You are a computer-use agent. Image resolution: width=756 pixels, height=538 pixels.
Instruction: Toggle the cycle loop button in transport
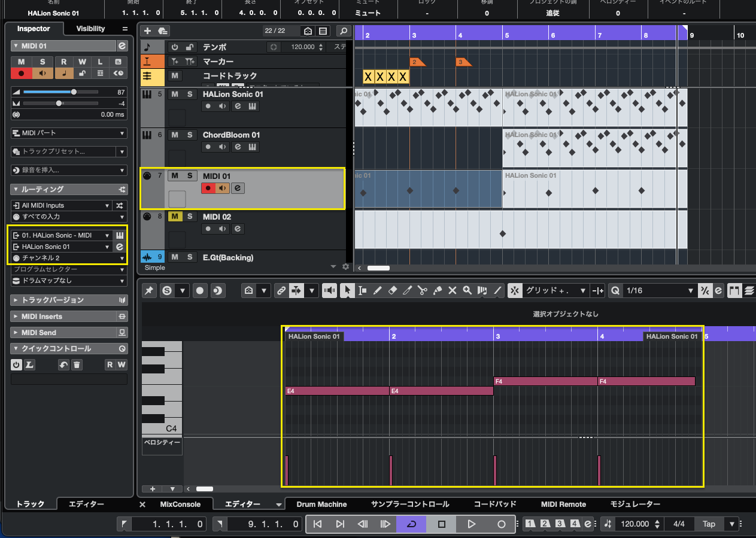[x=411, y=524]
